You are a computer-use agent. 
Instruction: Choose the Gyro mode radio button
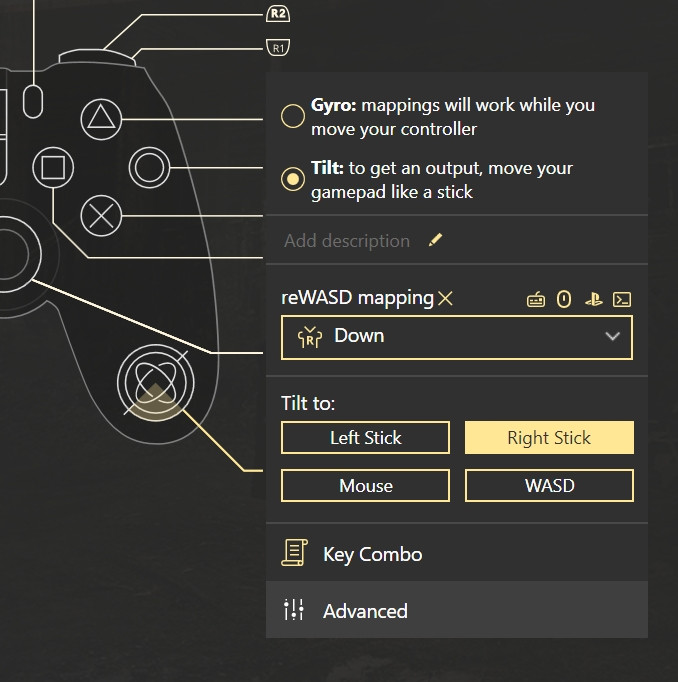(293, 116)
